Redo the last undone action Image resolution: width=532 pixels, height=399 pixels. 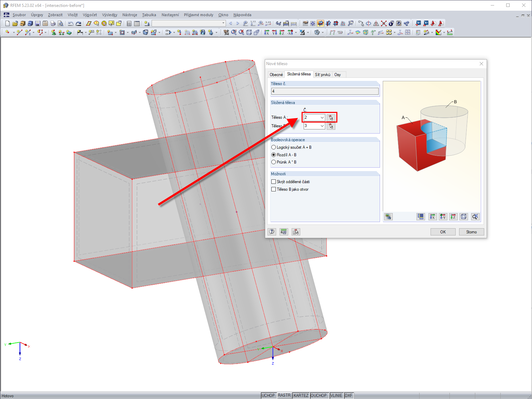(x=78, y=23)
